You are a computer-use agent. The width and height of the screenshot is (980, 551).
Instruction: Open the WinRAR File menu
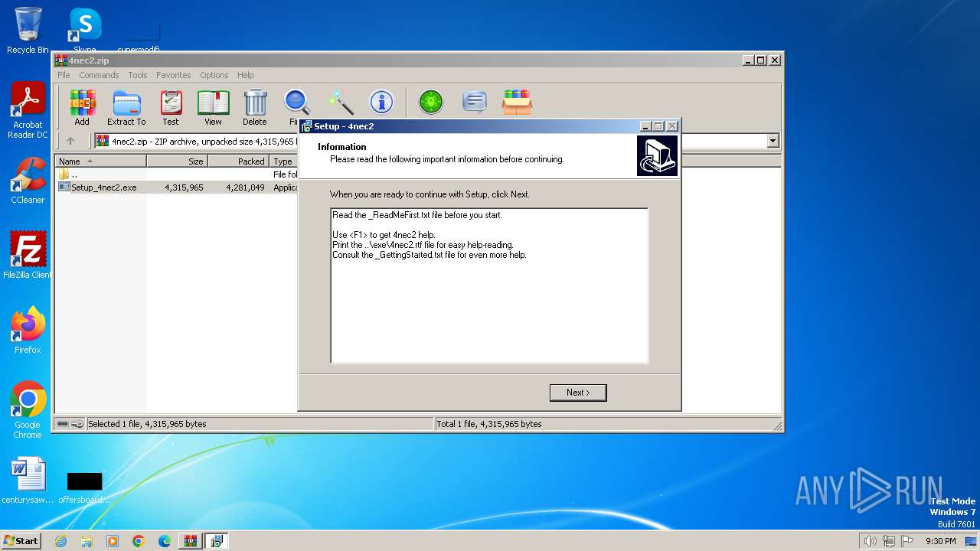pos(64,75)
